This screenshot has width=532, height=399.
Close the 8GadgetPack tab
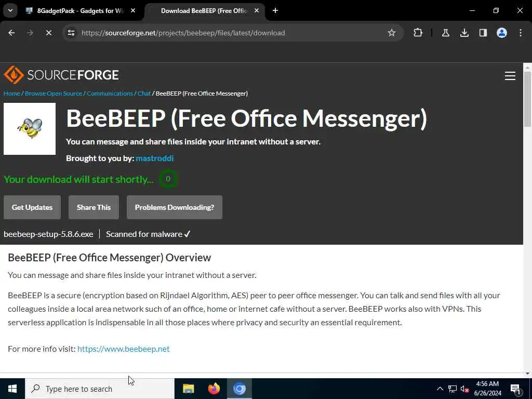133,10
